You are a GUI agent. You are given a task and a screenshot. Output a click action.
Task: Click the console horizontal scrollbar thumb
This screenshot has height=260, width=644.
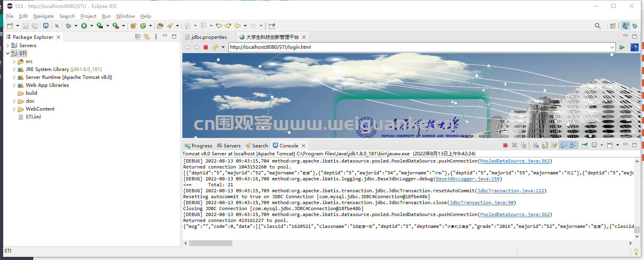point(211,243)
